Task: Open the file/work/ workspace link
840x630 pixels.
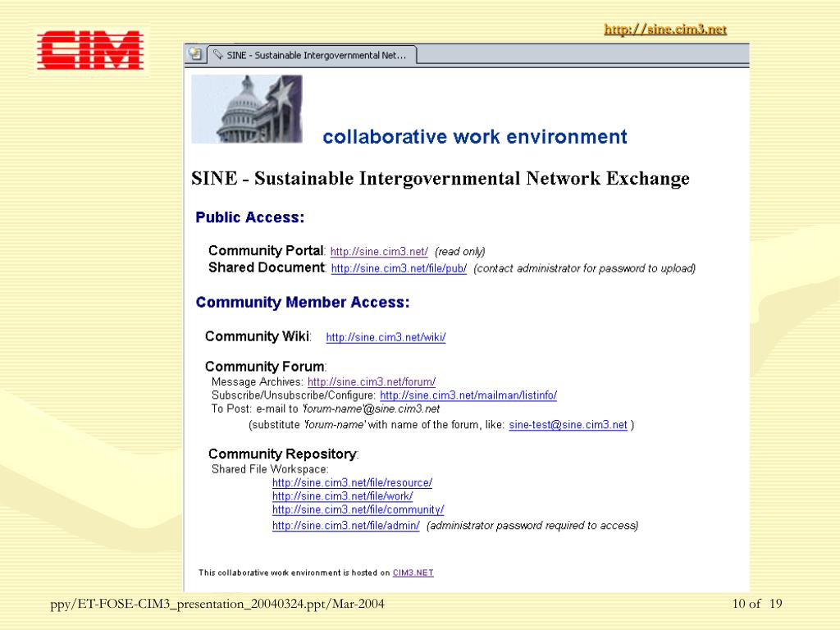Action: pos(342,496)
